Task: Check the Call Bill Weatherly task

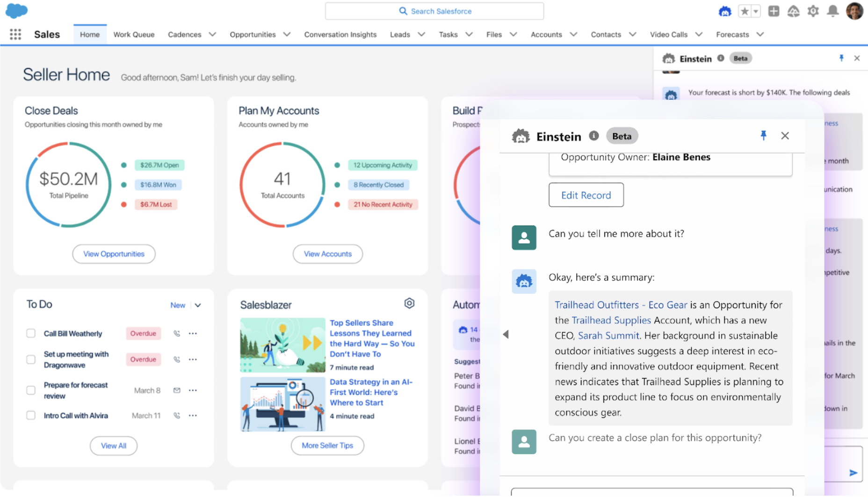Action: point(31,333)
